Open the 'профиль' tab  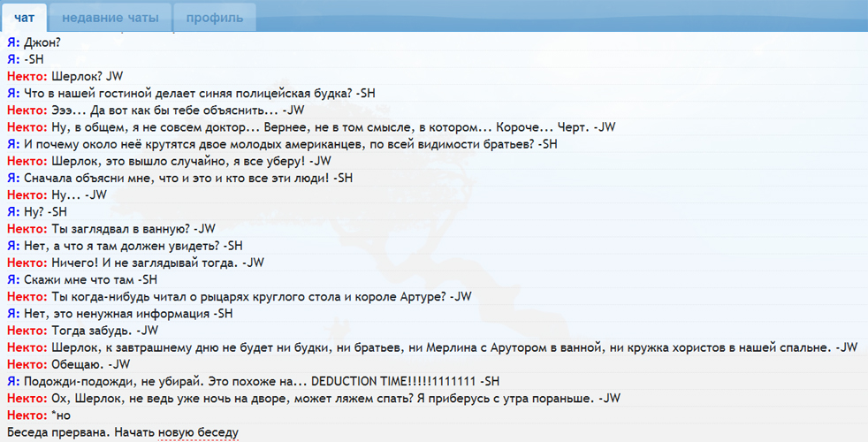(x=215, y=17)
